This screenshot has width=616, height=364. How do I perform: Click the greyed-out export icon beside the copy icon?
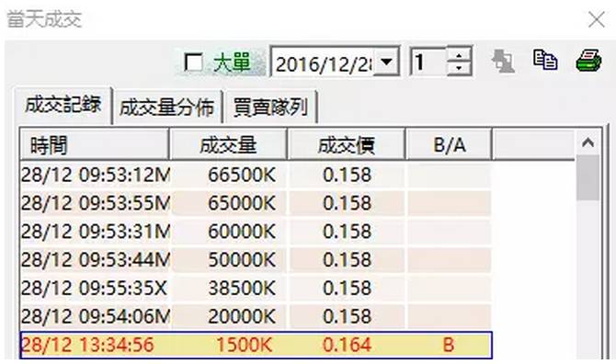click(503, 61)
